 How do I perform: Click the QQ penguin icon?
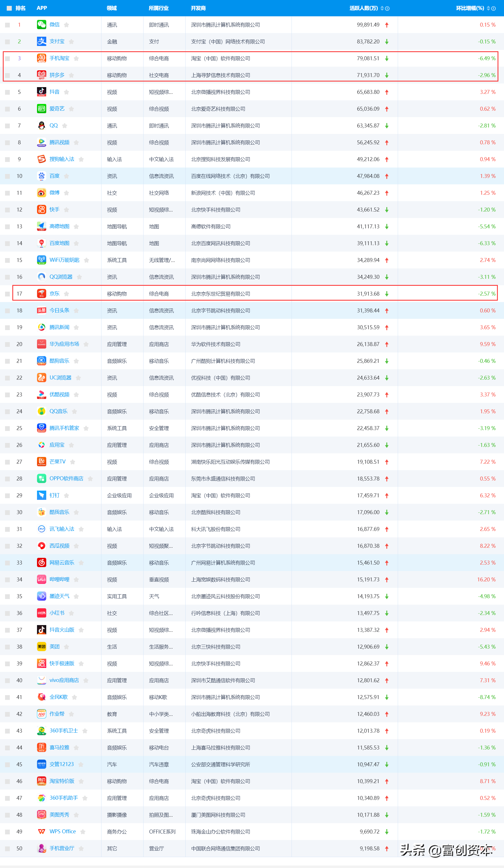(41, 125)
